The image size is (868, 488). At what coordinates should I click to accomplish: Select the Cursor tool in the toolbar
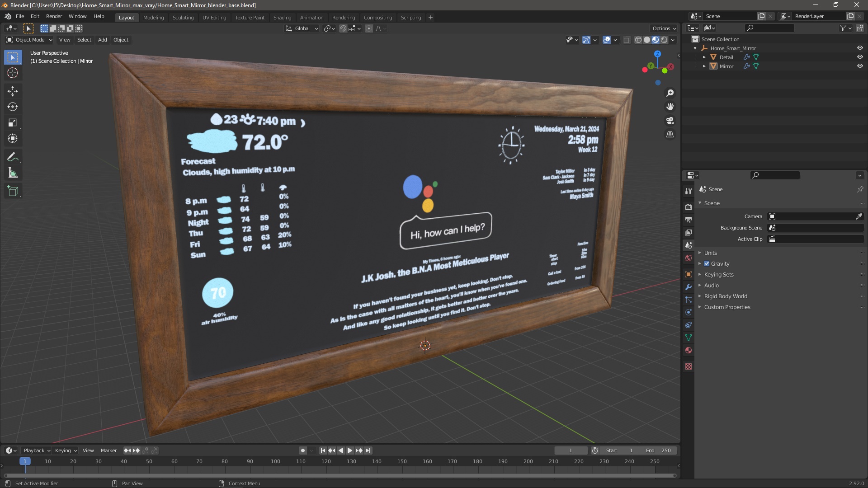pyautogui.click(x=13, y=73)
